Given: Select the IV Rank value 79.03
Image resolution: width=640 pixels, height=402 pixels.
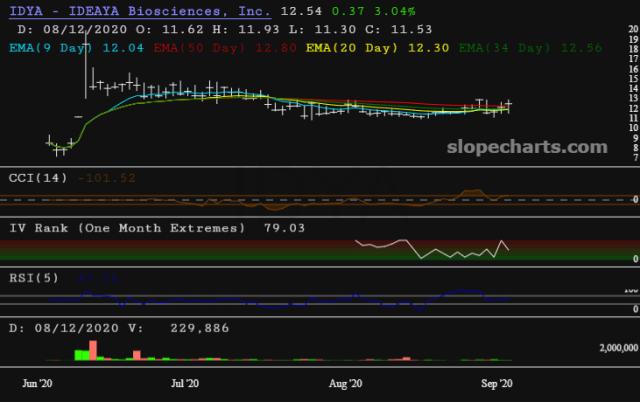Looking at the screenshot, I should click(x=284, y=228).
